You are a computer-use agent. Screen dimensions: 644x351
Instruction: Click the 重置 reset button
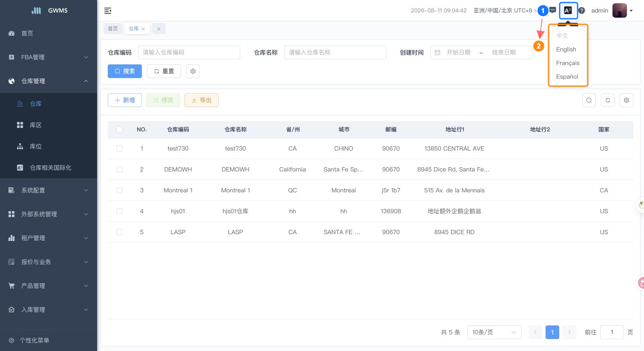[x=164, y=71]
